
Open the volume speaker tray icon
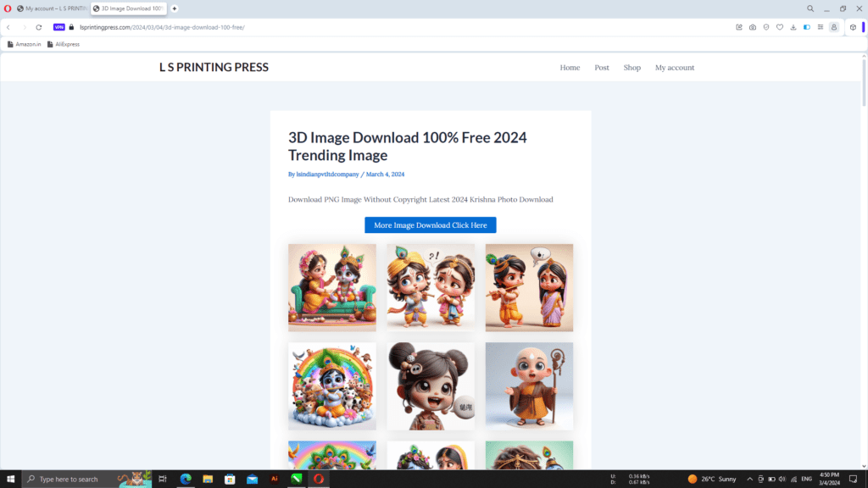(782, 480)
